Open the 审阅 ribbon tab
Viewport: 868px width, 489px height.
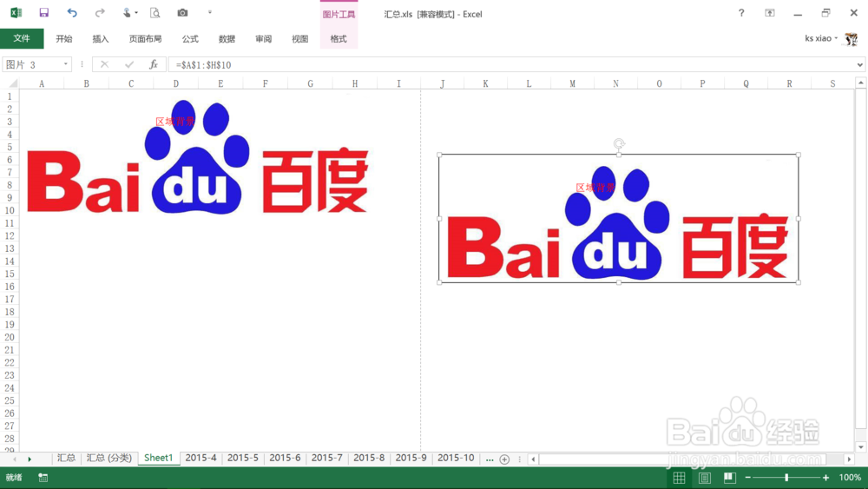[264, 39]
